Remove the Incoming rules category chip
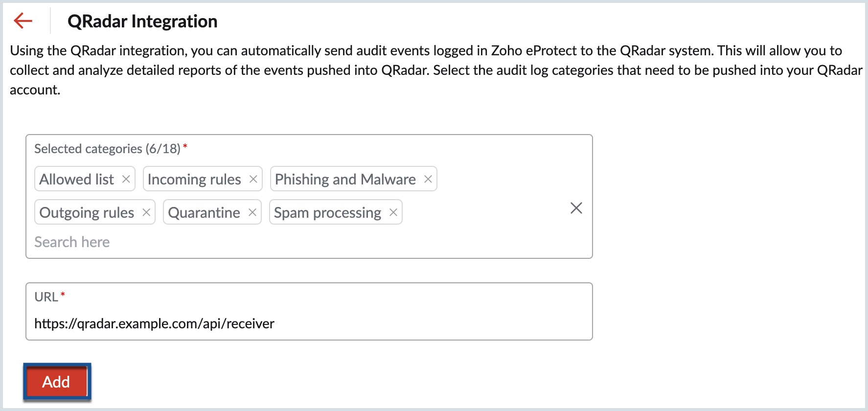The width and height of the screenshot is (868, 411). pyautogui.click(x=253, y=179)
